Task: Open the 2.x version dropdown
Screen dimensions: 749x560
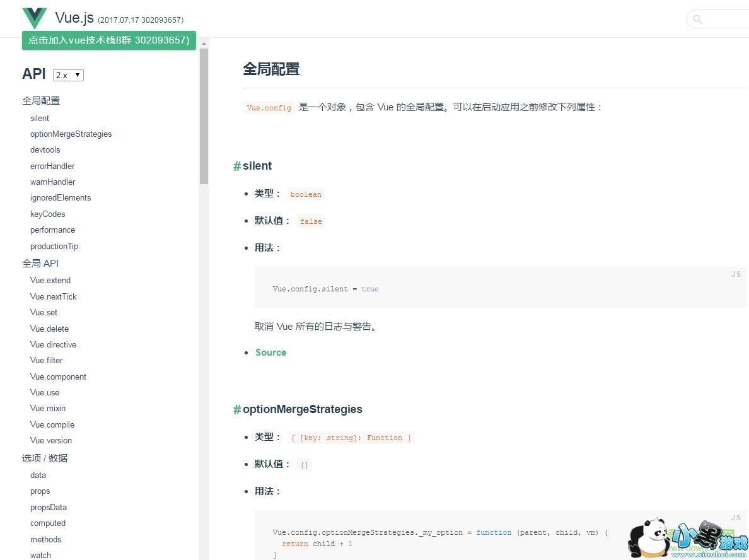Action: 68,75
